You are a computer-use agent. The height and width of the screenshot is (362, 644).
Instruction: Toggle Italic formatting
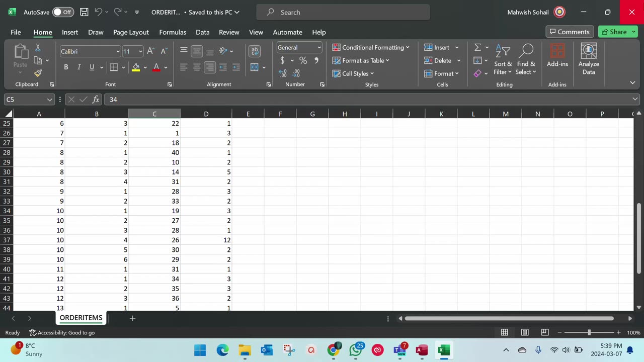tap(78, 67)
